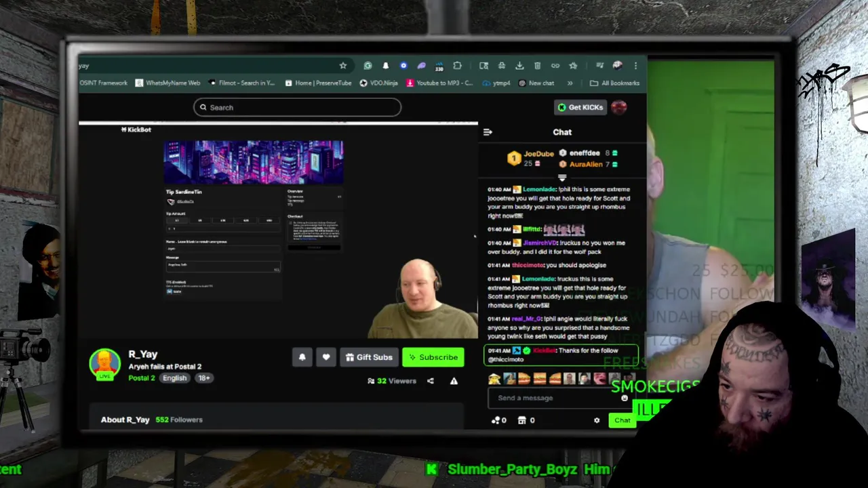Expand the hidden bookmarks overflow chevron
868x488 pixels.
coord(570,83)
